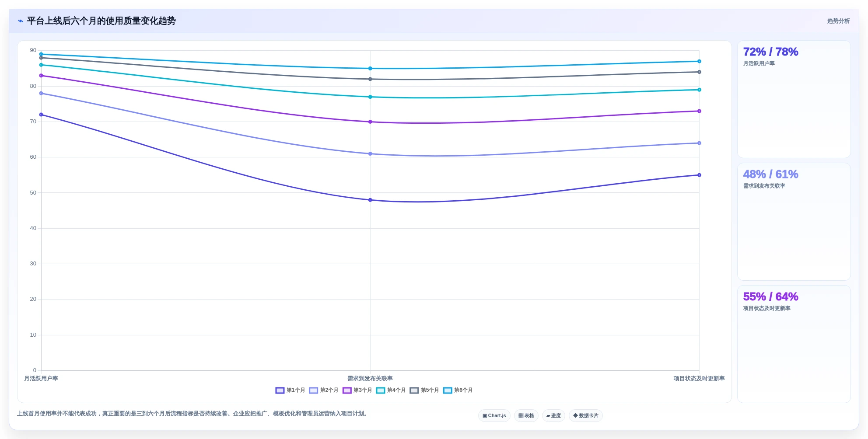Toggle the 第2个月 legend series
The image size is (868, 439).
324,390
